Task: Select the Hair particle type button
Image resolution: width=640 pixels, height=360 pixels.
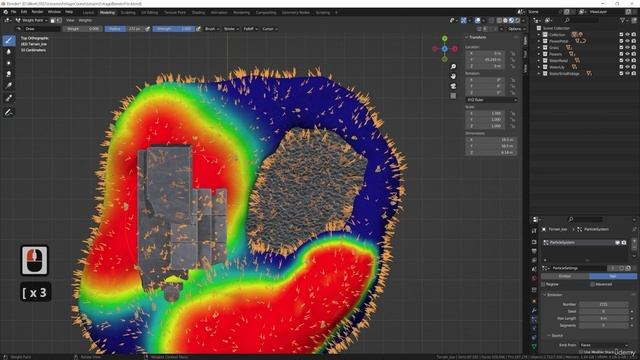Action: (613, 276)
